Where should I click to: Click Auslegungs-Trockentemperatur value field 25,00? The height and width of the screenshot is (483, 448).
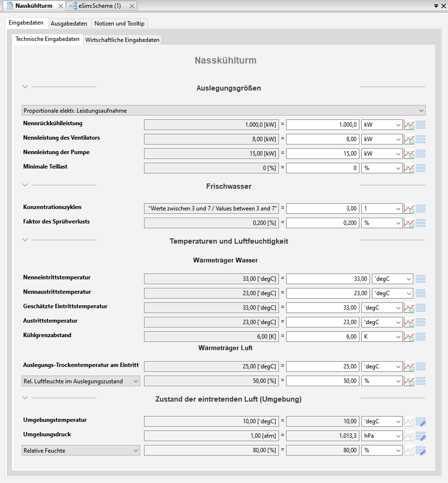[x=323, y=366]
